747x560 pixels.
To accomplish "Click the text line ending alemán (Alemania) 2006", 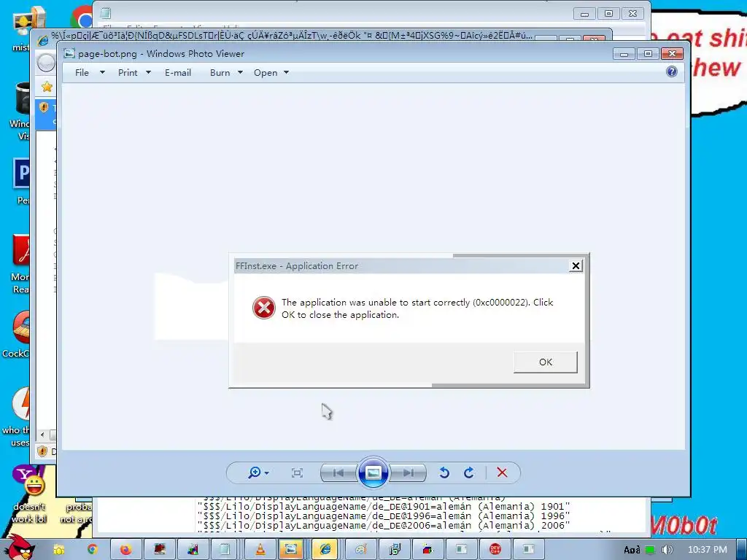I will 384,525.
